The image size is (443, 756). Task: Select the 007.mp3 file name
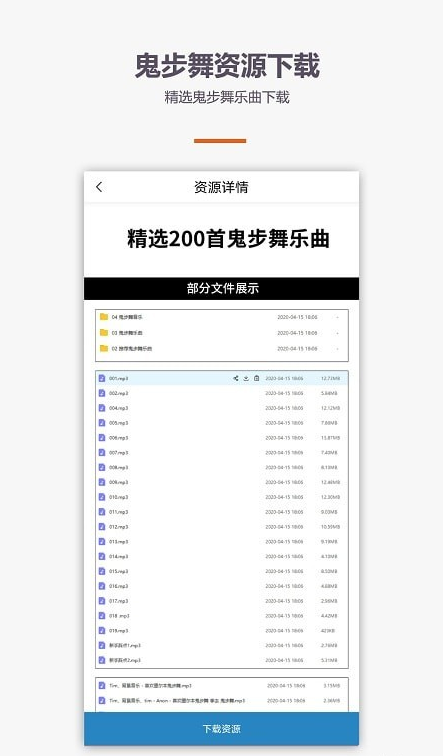click(x=119, y=453)
